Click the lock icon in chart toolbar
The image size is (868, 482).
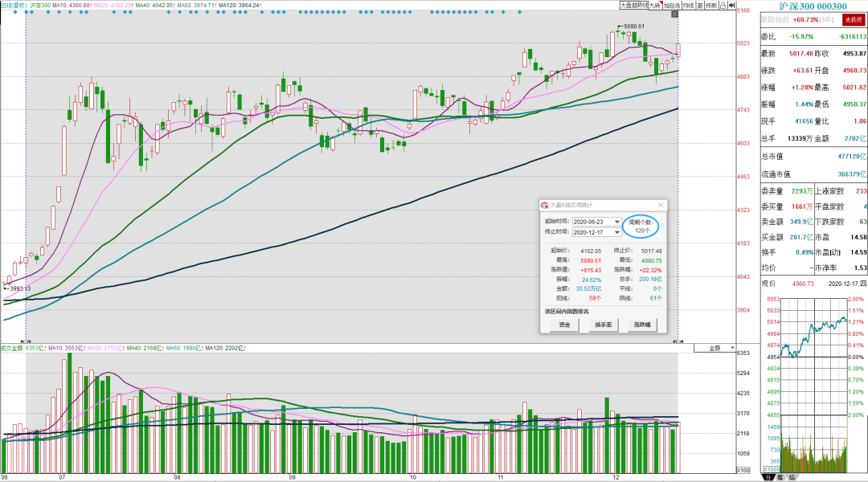723,6
